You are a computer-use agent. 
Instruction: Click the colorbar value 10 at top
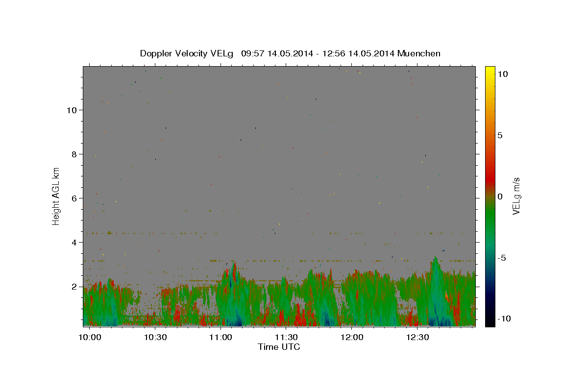502,74
